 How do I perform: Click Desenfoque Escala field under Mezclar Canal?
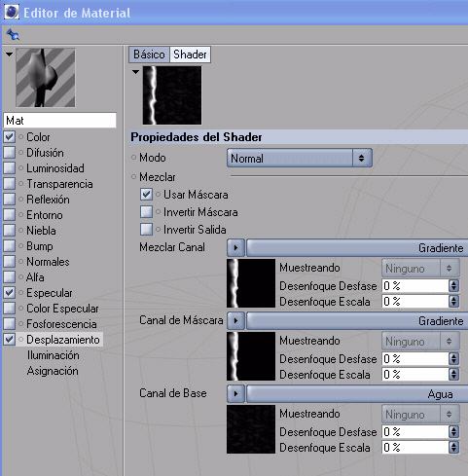tap(415, 301)
